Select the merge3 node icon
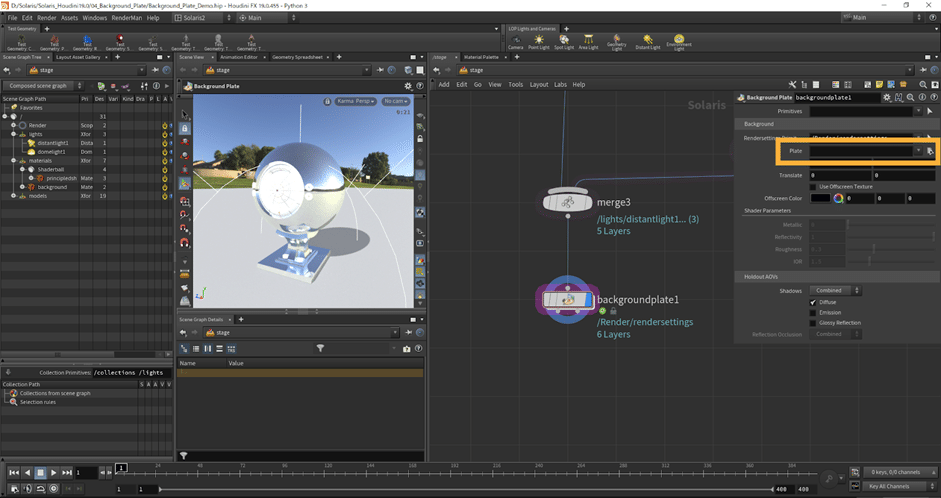Image resolution: width=941 pixels, height=498 pixels. (567, 202)
